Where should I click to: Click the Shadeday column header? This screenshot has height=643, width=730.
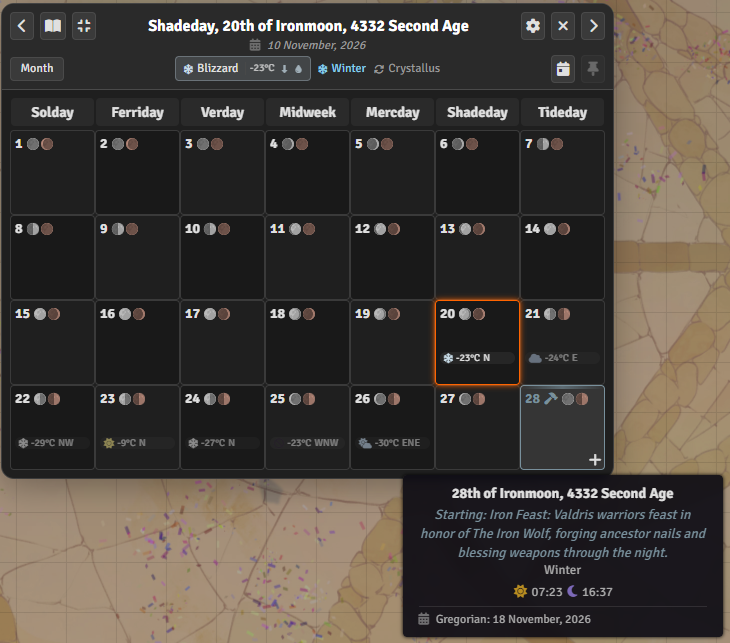click(477, 112)
